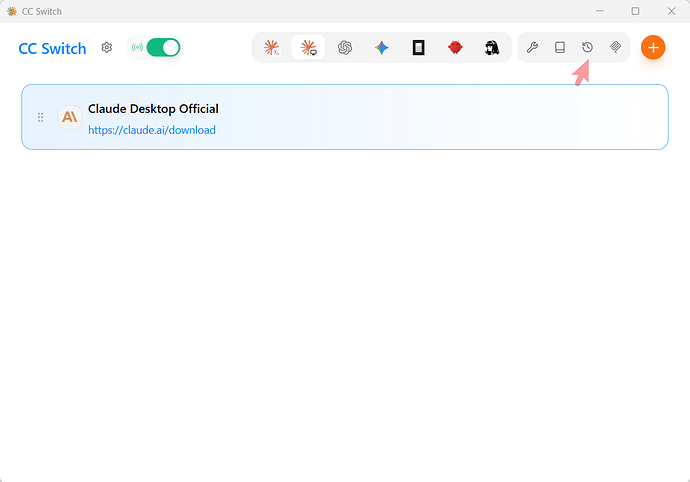
Task: Close the CC Switch window
Action: pyautogui.click(x=671, y=11)
